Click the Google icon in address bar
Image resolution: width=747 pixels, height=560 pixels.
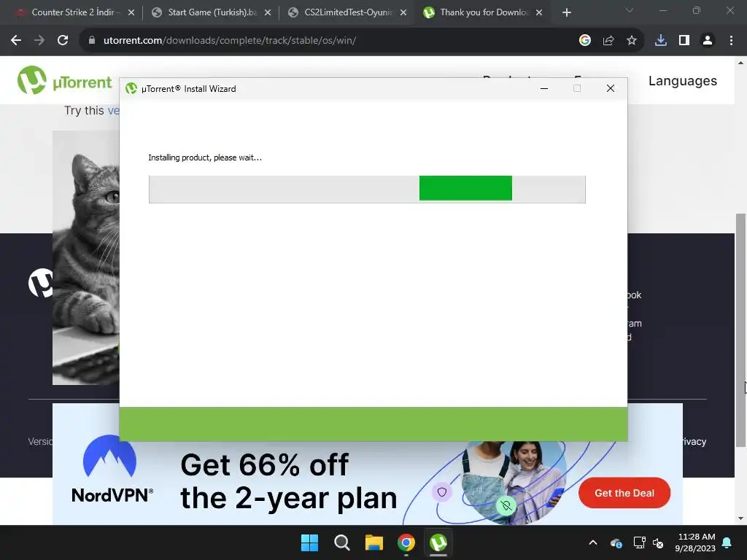(585, 41)
